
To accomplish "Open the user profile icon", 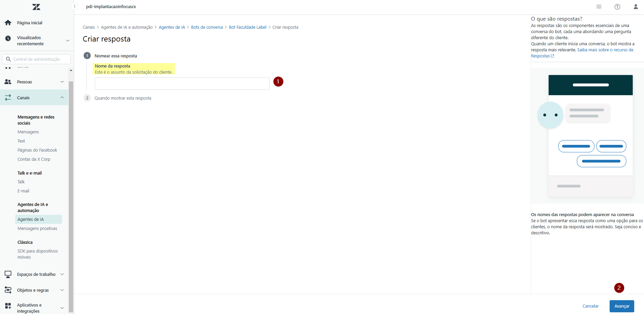I will click(x=636, y=7).
